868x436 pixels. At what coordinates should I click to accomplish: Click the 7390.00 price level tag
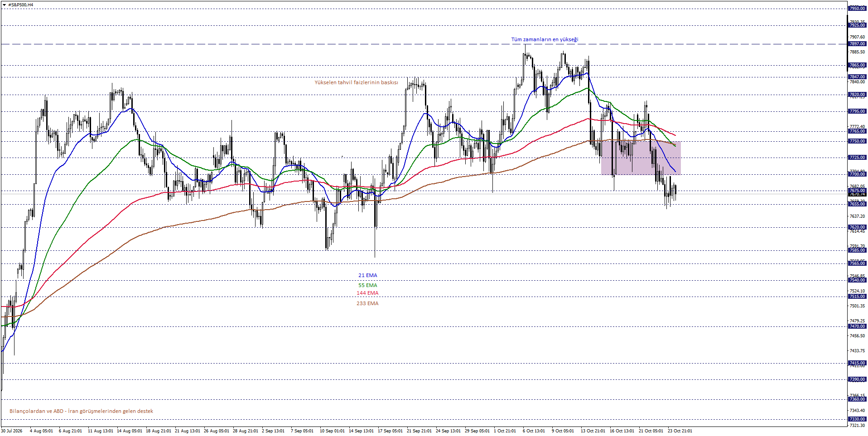pyautogui.click(x=857, y=379)
